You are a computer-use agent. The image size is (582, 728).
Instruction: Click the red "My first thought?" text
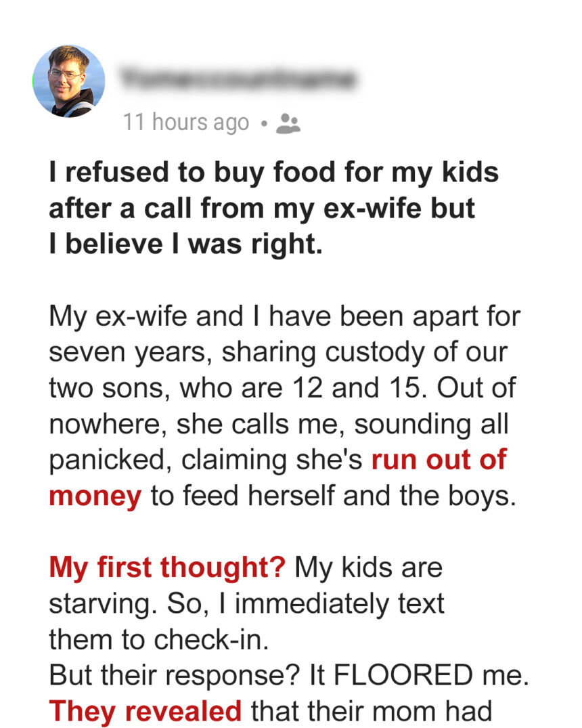(167, 567)
